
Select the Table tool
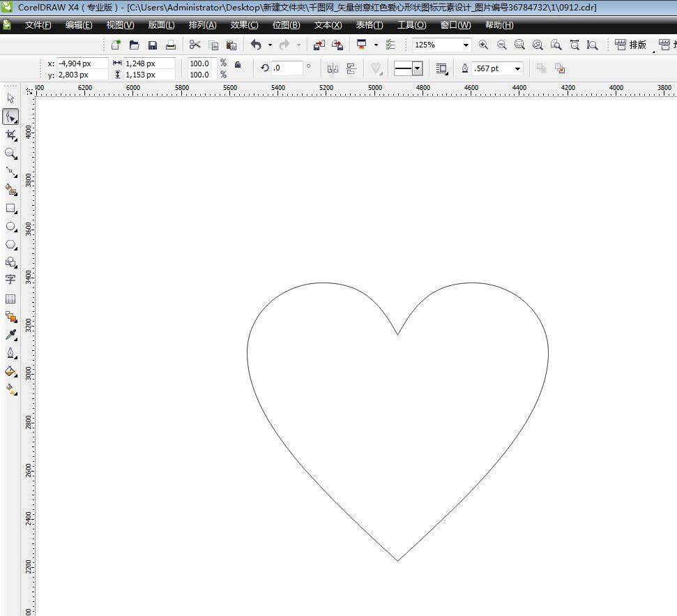click(x=10, y=299)
